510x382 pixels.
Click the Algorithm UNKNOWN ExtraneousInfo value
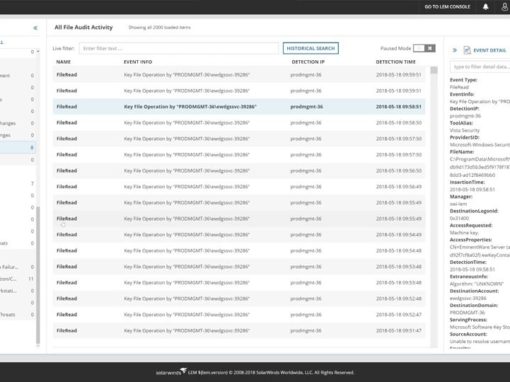tap(477, 284)
